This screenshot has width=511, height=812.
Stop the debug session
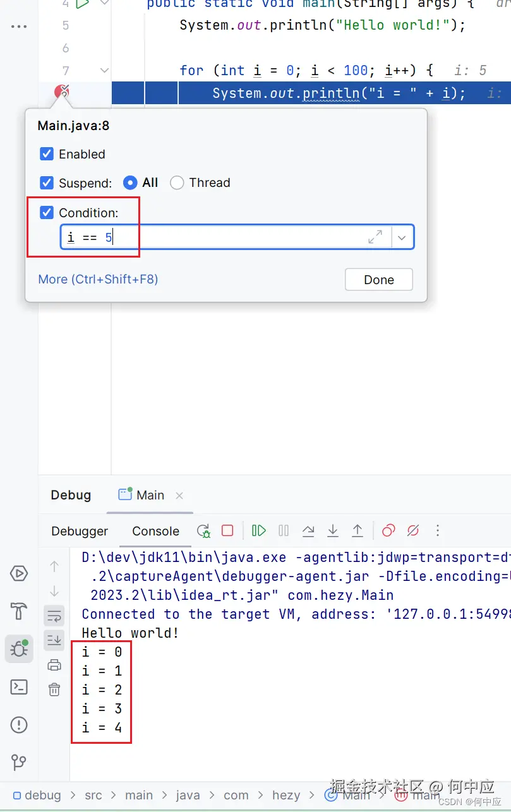click(x=227, y=531)
